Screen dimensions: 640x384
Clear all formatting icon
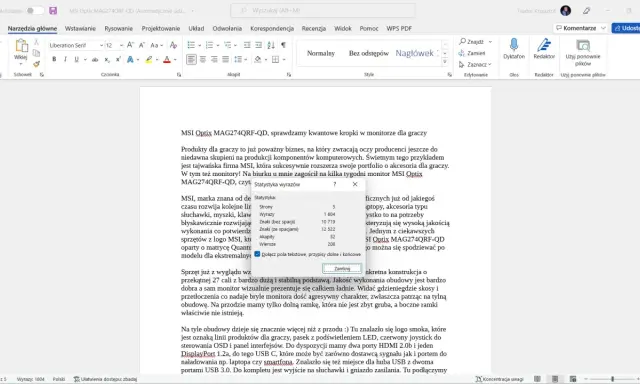pos(173,45)
